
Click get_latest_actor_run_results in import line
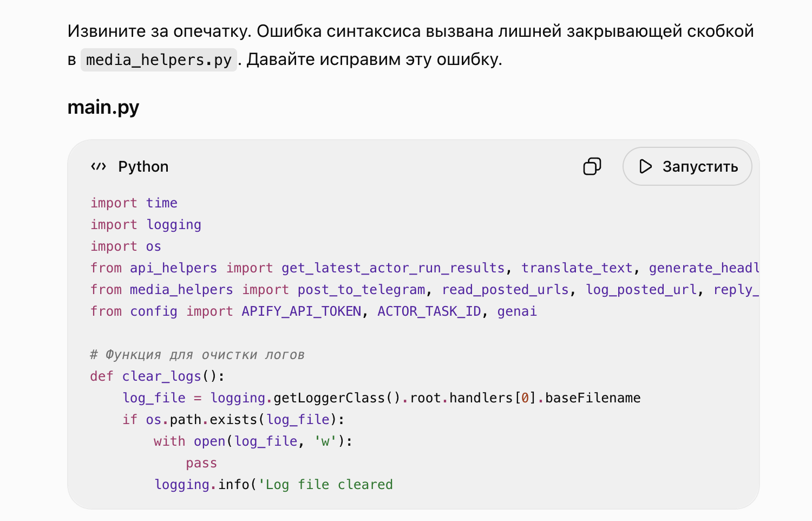point(393,268)
